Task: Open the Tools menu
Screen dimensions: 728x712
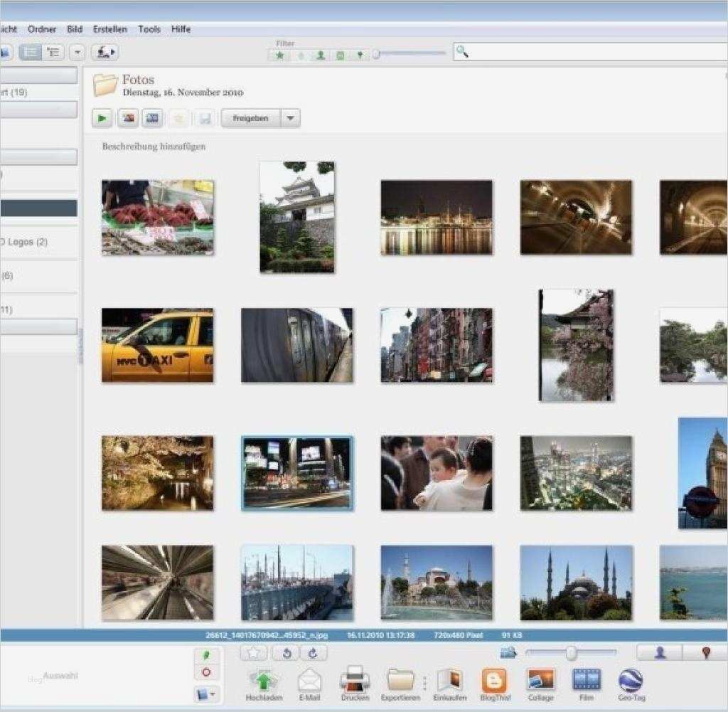Action: coord(149,29)
